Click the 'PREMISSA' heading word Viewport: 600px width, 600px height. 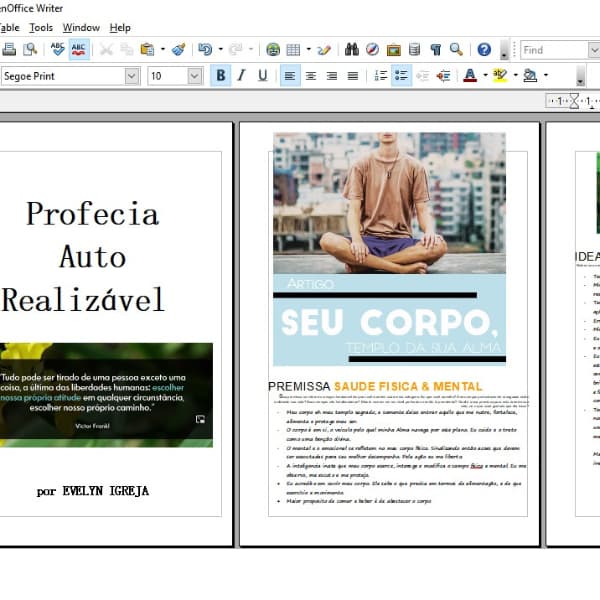point(299,386)
